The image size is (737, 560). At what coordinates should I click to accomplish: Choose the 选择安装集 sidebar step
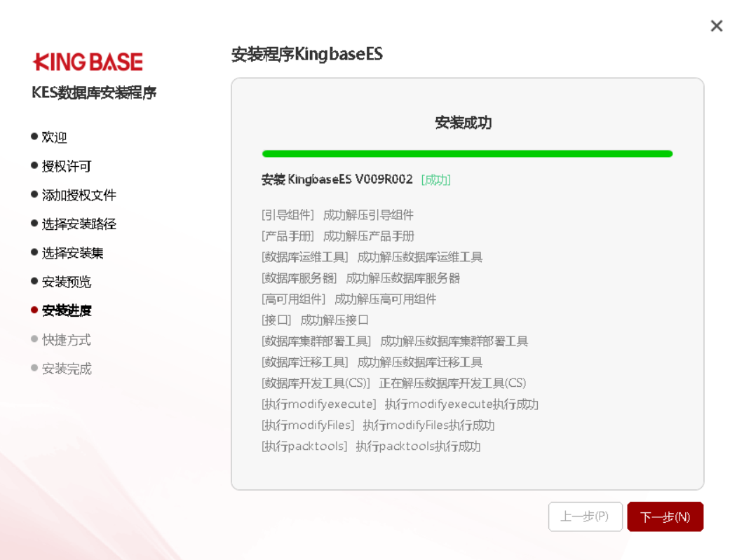pos(72,253)
